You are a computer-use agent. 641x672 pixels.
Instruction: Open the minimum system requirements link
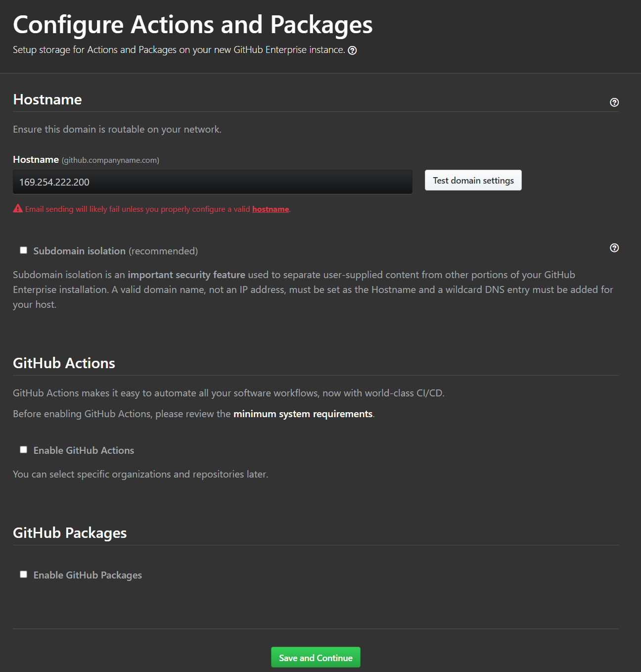(x=303, y=414)
